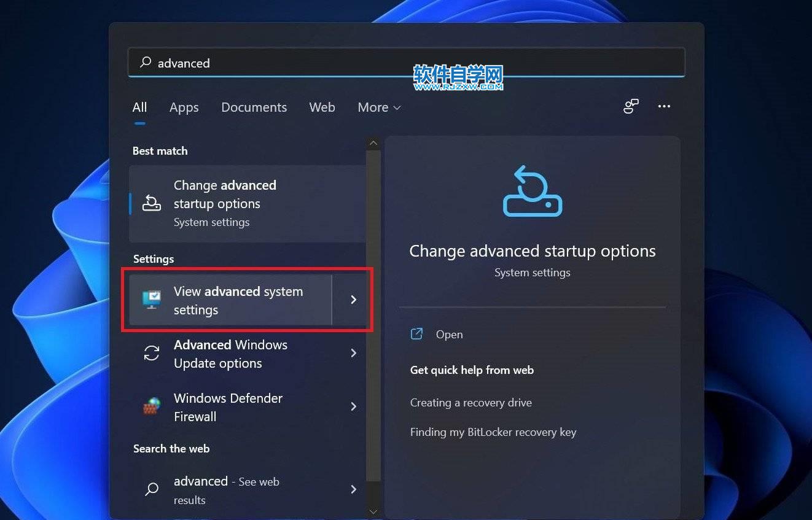Open the three-dots more options menu
This screenshot has height=520, width=812.
click(x=664, y=106)
